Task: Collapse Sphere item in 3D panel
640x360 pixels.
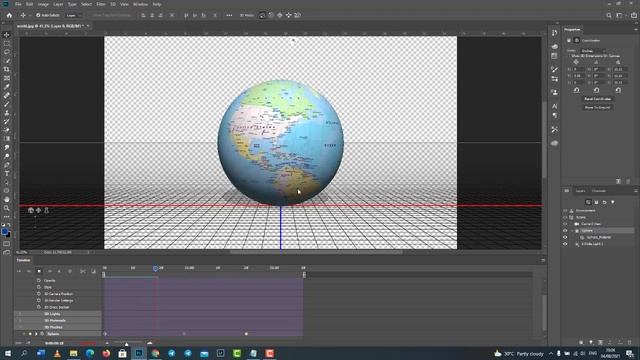Action: coord(571,231)
